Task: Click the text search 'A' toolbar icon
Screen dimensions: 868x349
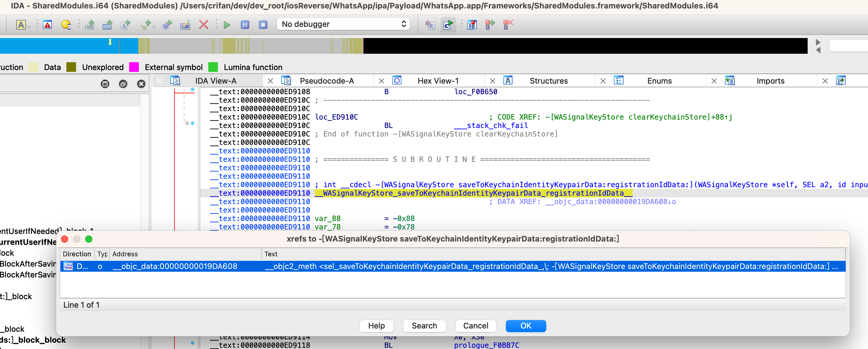Action: point(21,25)
